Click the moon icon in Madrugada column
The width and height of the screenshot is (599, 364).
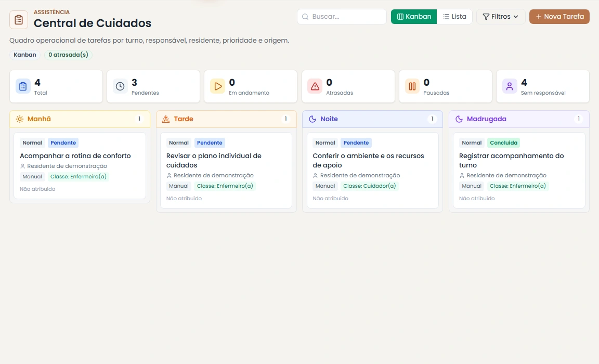point(459,119)
